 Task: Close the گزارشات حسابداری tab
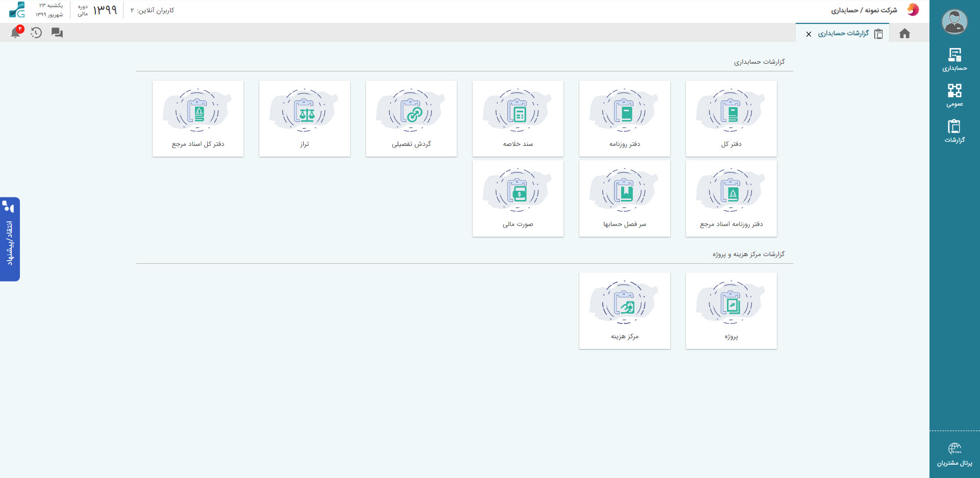point(808,34)
